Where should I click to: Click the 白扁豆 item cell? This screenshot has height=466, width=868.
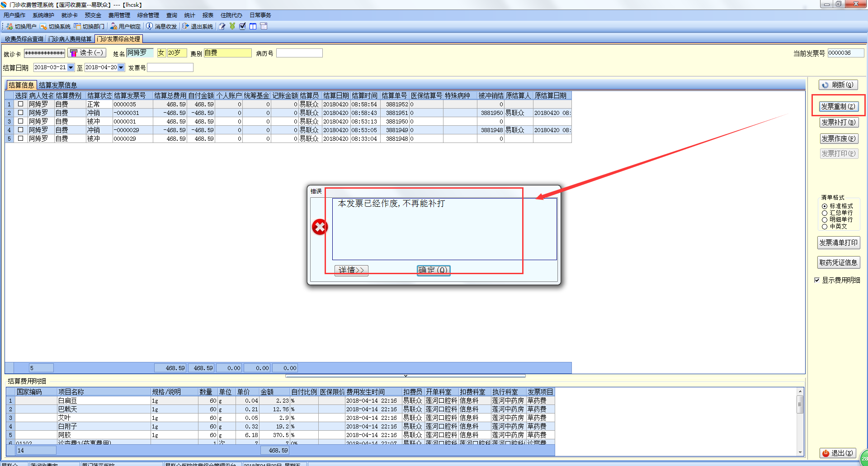[104, 400]
